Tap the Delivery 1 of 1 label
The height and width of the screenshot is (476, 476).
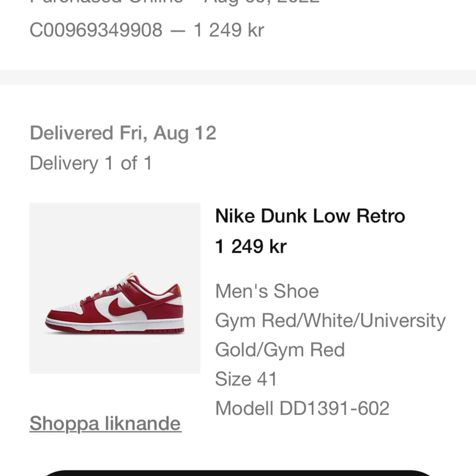90,163
